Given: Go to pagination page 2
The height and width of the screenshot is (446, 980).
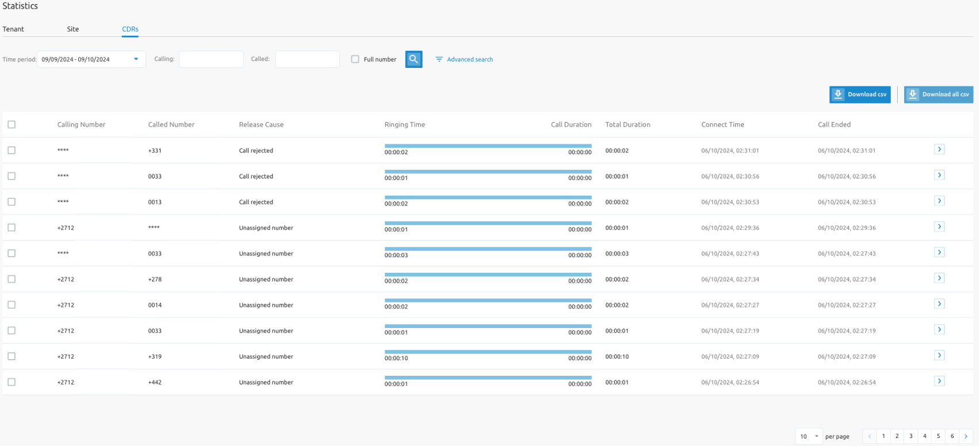Looking at the screenshot, I should [897, 436].
